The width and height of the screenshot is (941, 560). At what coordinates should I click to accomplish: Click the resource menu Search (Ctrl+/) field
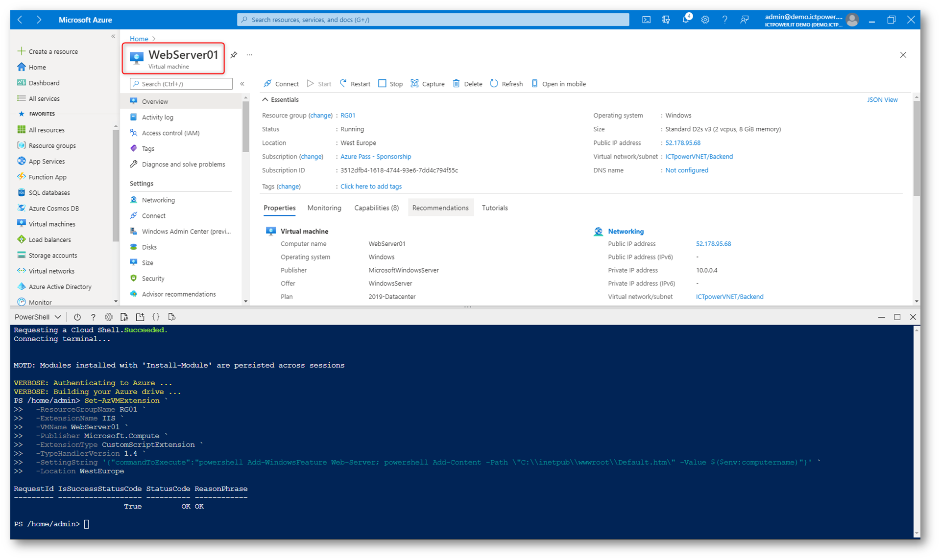(x=181, y=84)
